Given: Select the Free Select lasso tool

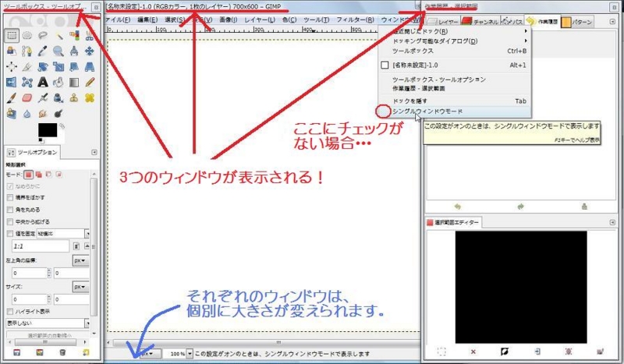Looking at the screenshot, I should [43, 36].
